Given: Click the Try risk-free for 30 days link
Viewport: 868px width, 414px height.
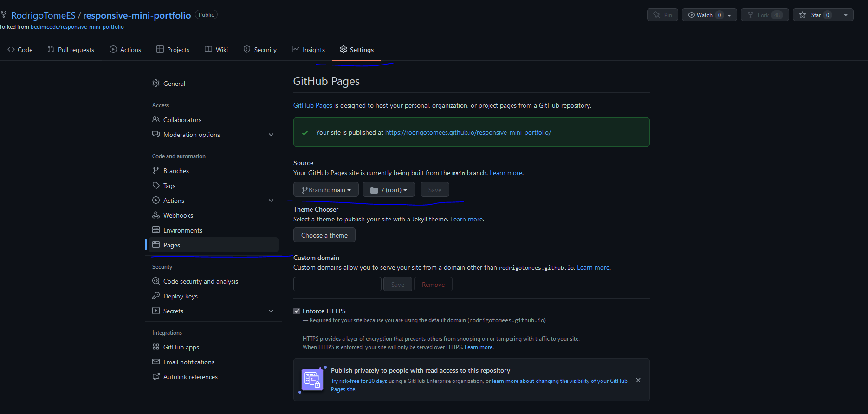Looking at the screenshot, I should point(359,381).
